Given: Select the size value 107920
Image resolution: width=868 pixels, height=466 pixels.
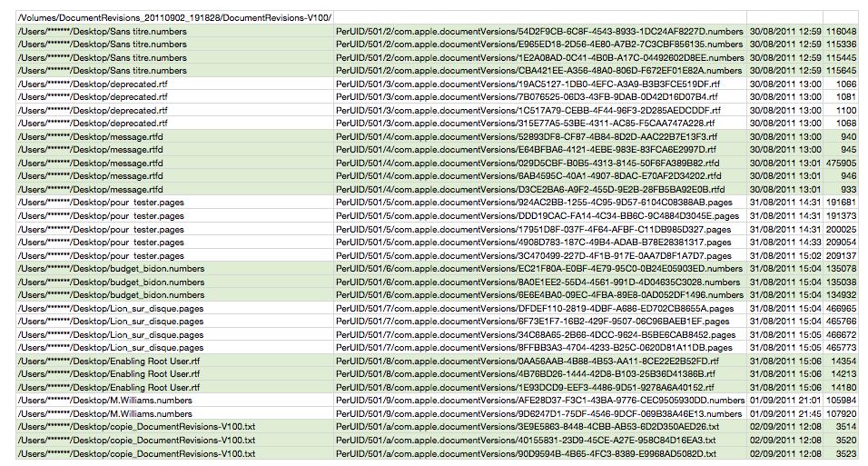Looking at the screenshot, I should coord(841,414).
